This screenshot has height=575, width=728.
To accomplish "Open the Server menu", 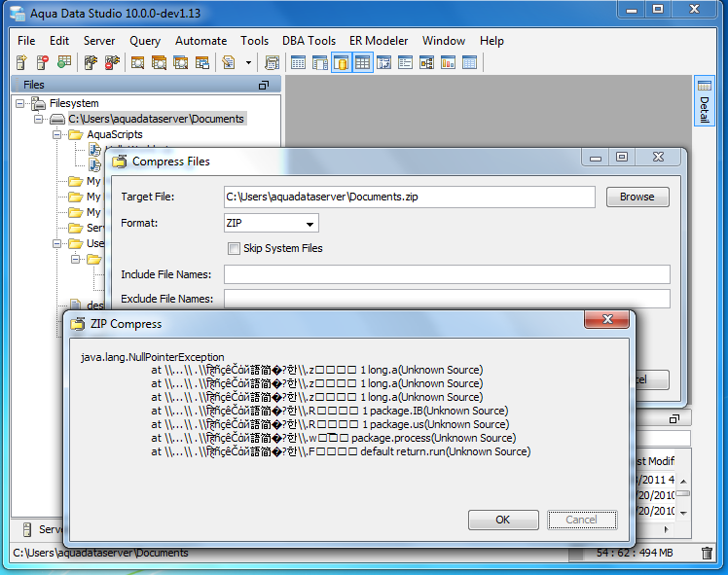I will click(x=99, y=41).
